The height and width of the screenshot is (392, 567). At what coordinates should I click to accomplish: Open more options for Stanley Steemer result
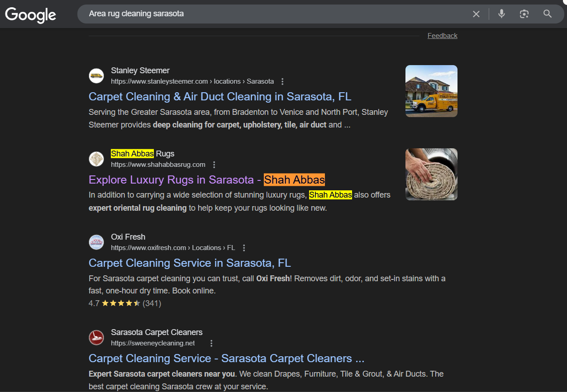click(x=282, y=82)
